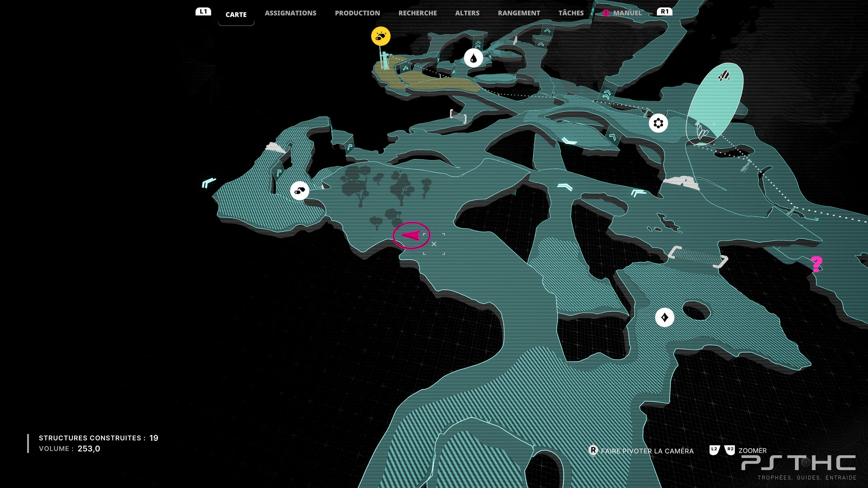Select the white rocks deposit marker
This screenshot has height=488, width=868.
click(x=300, y=191)
